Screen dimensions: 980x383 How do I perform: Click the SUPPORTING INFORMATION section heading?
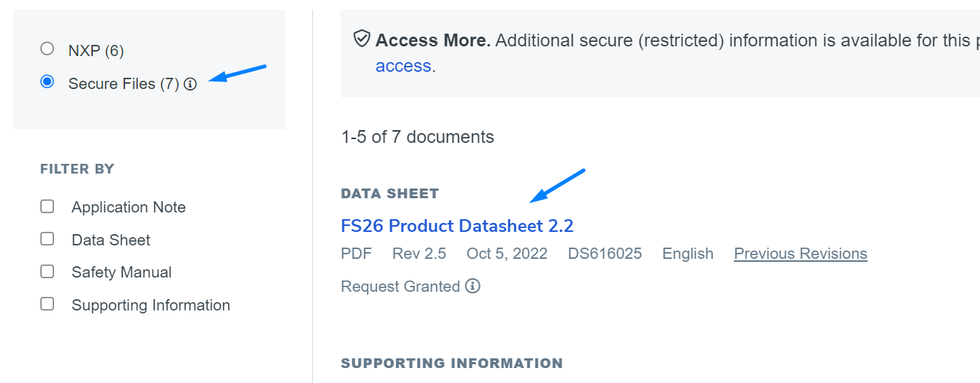coord(451,364)
